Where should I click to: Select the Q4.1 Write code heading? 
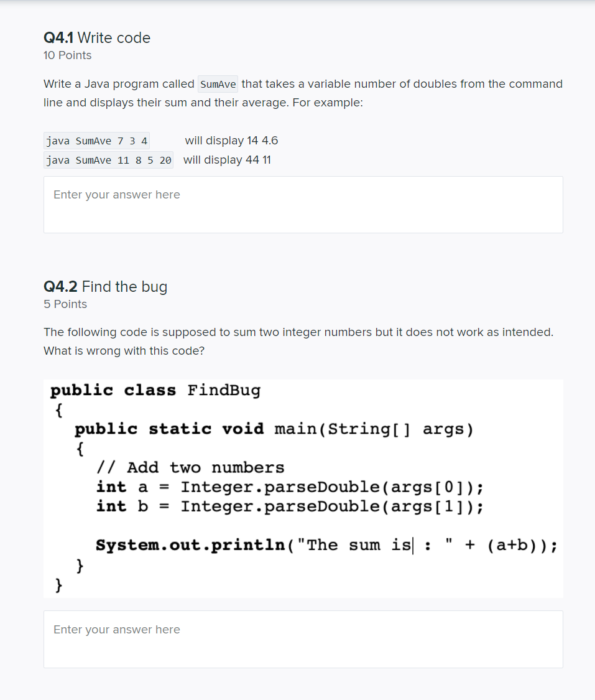pos(96,38)
